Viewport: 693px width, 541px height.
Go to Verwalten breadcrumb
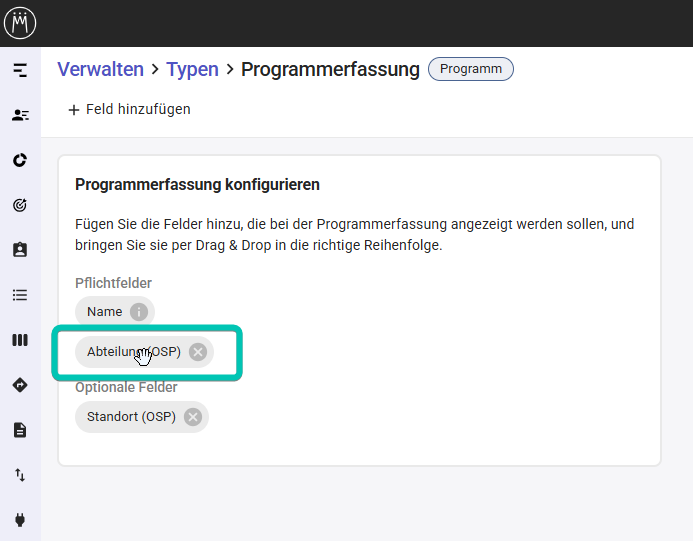click(x=100, y=69)
